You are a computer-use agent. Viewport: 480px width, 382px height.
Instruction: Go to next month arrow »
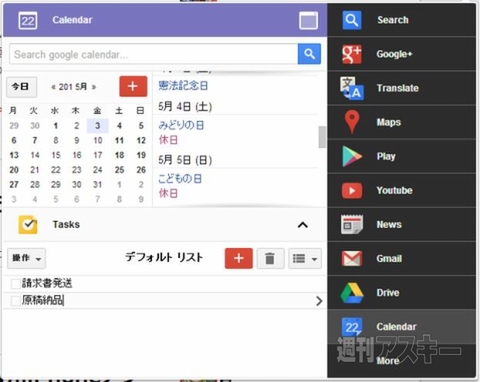pos(94,87)
